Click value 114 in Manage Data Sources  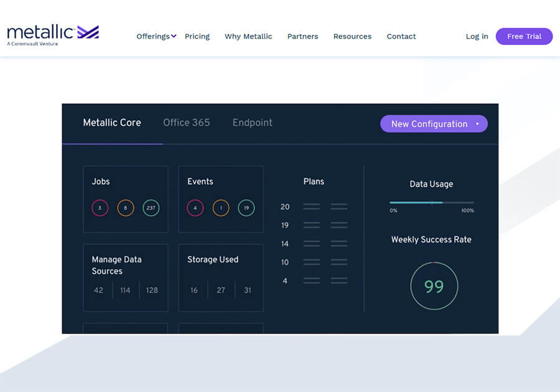coord(125,290)
